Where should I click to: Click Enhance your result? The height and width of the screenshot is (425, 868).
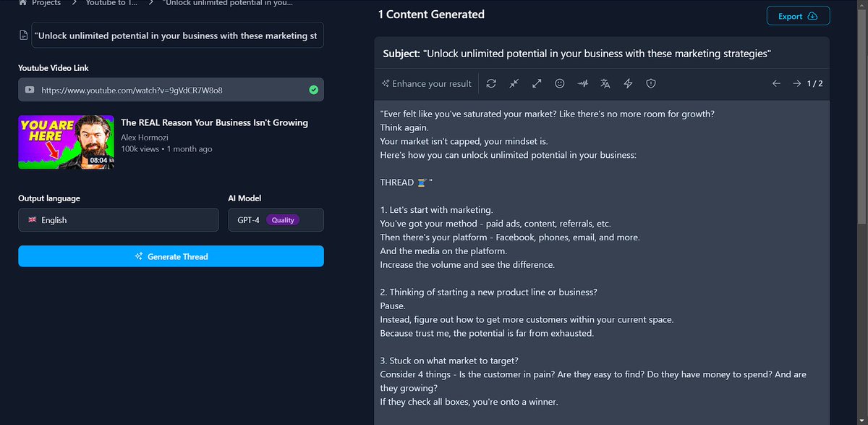coord(427,83)
